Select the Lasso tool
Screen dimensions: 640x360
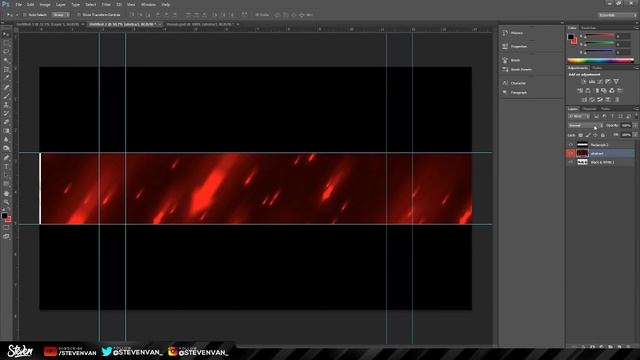(x=6, y=51)
